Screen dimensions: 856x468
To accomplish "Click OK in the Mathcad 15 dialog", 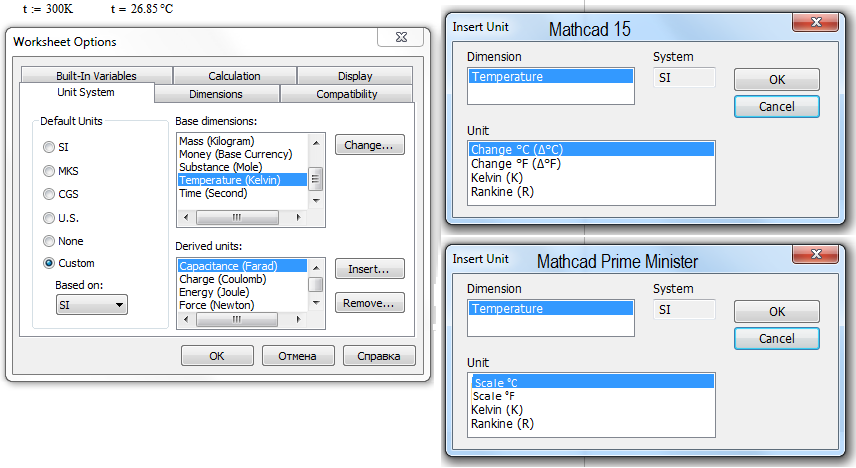I will (x=777, y=79).
